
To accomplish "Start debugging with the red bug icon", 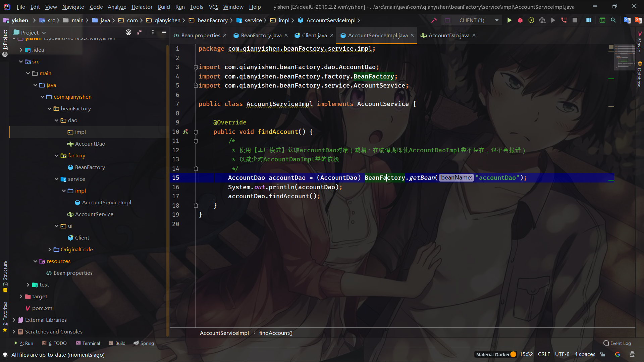I will tap(520, 20).
